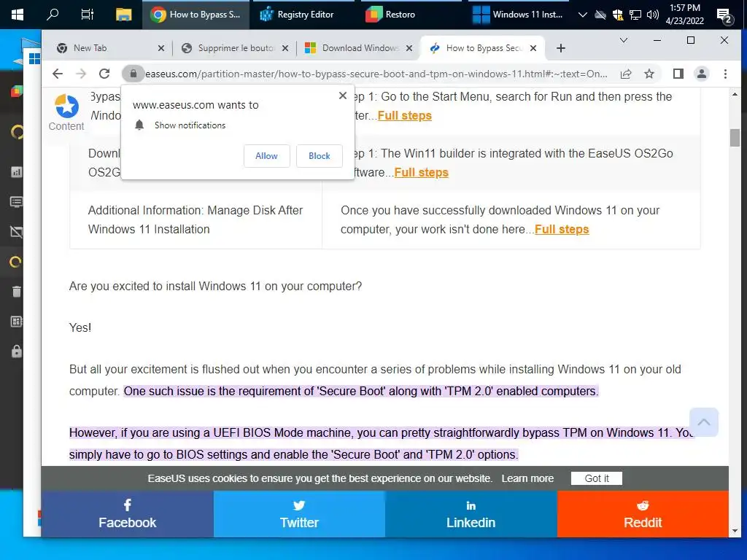The image size is (747, 560).
Task: Expand hidden system tray icons chevron
Action: tap(582, 15)
